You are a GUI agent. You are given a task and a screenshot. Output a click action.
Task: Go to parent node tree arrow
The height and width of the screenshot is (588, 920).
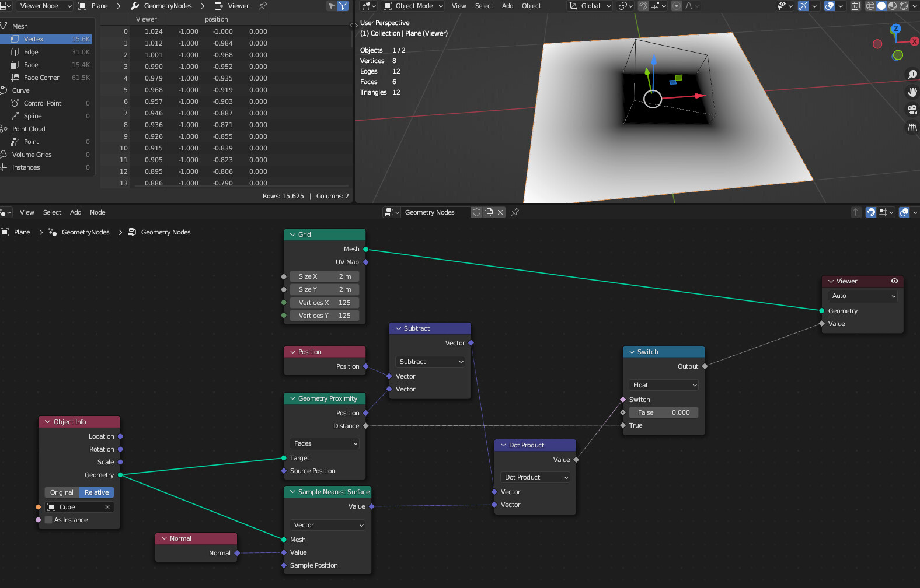point(856,212)
